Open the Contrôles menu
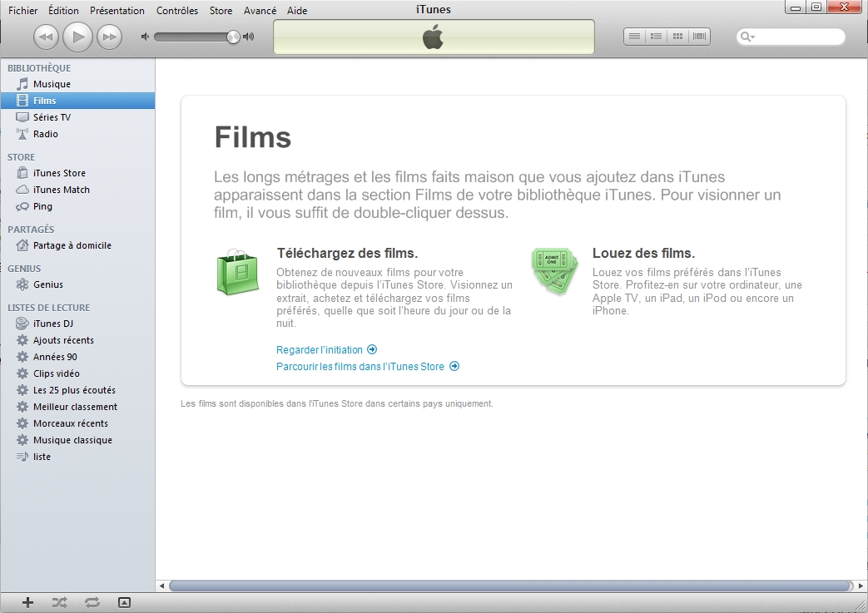The height and width of the screenshot is (613, 868). coord(177,11)
